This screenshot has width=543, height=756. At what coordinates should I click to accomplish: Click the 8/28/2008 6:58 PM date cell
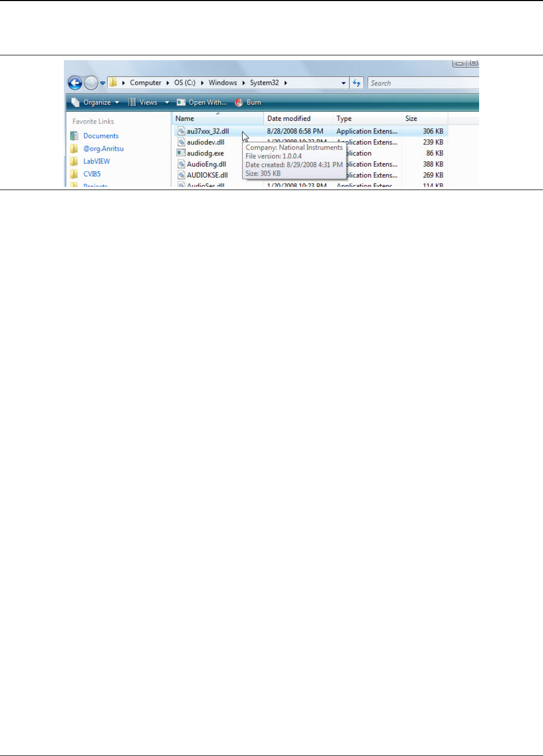point(295,131)
